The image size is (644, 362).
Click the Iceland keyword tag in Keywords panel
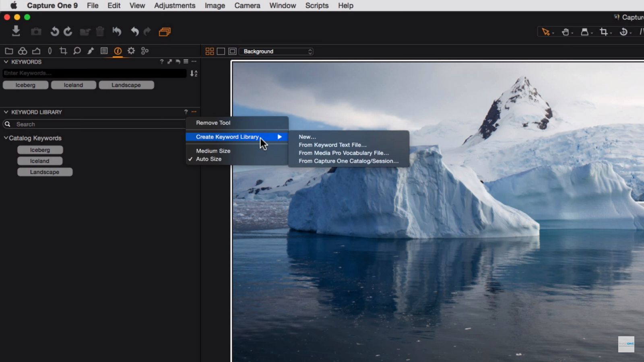pyautogui.click(x=73, y=85)
